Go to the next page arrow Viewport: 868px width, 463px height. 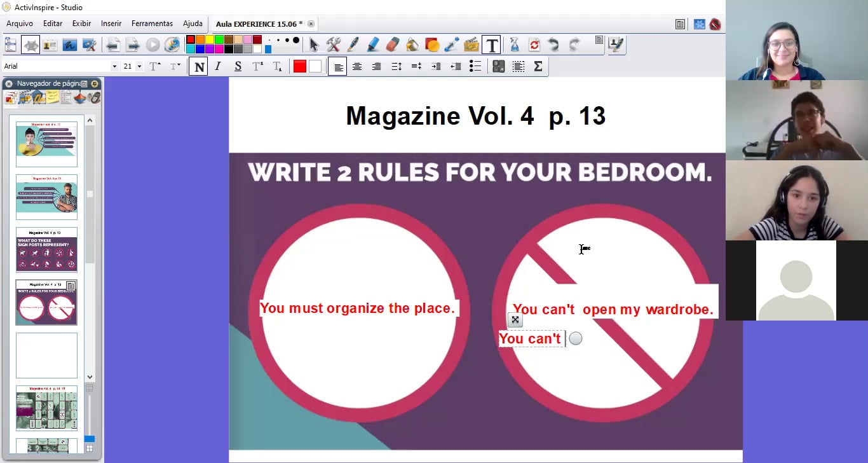133,45
